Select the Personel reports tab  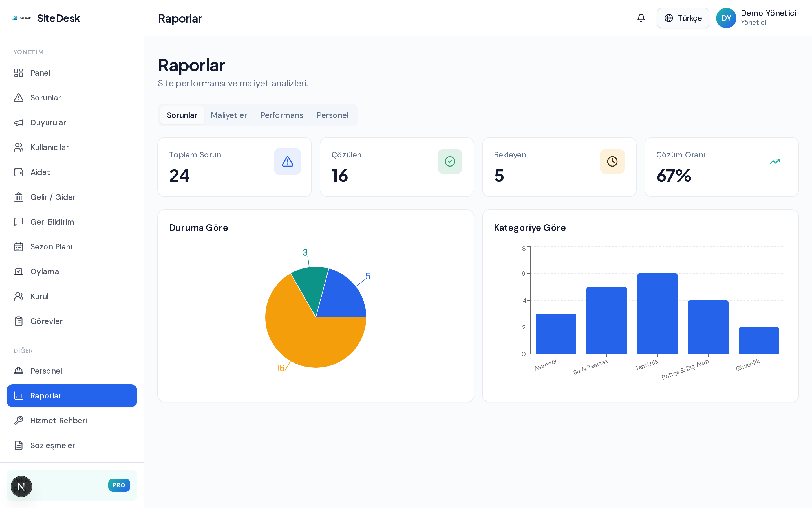click(x=332, y=115)
